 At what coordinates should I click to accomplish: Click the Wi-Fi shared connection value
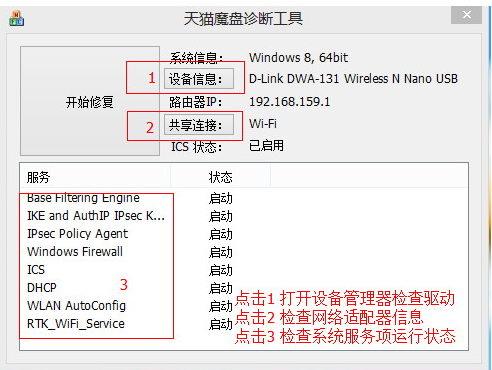point(263,124)
